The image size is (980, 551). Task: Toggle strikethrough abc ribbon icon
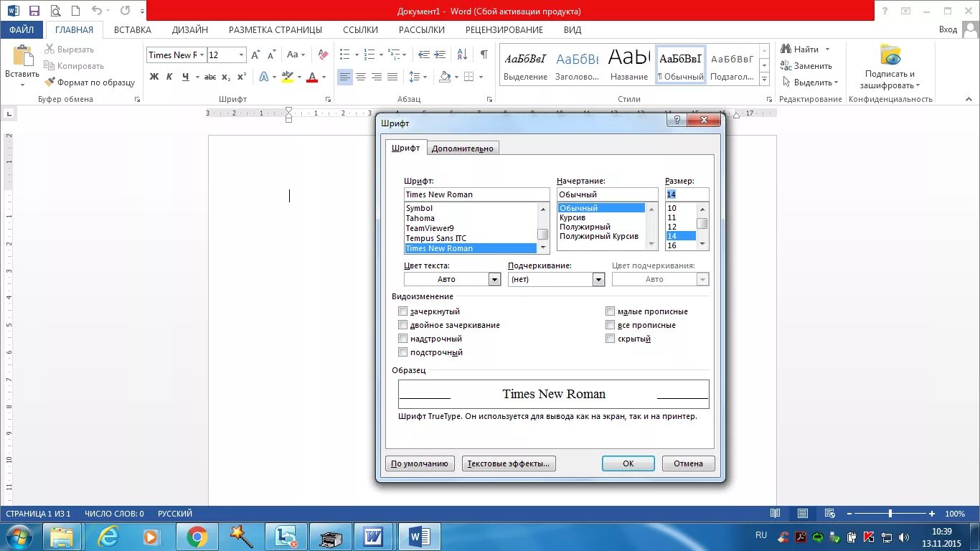[x=210, y=77]
